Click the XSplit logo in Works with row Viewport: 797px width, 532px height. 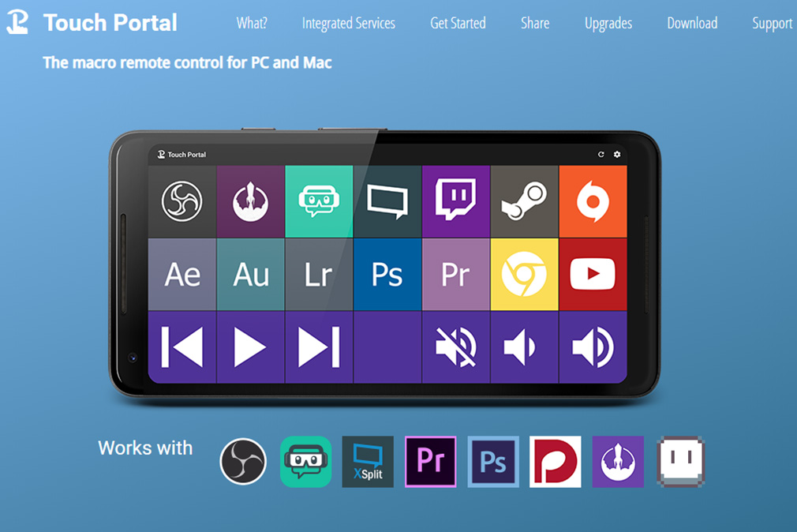pos(368,462)
